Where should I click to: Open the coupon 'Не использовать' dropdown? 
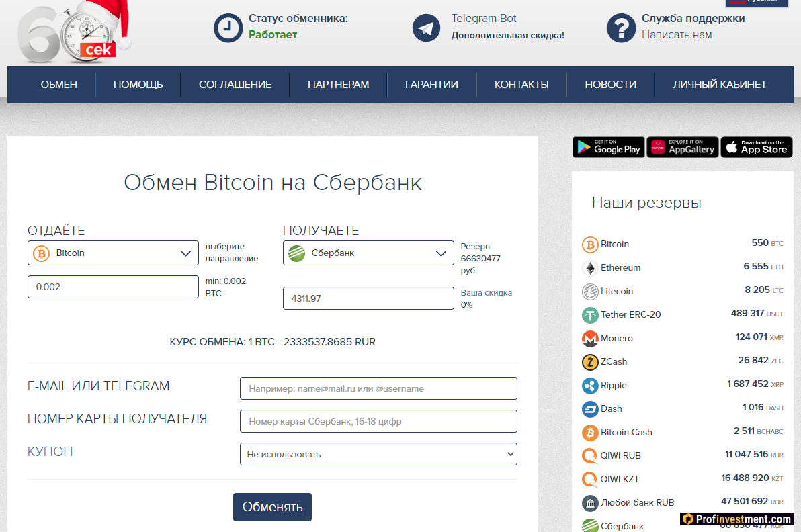click(x=378, y=454)
